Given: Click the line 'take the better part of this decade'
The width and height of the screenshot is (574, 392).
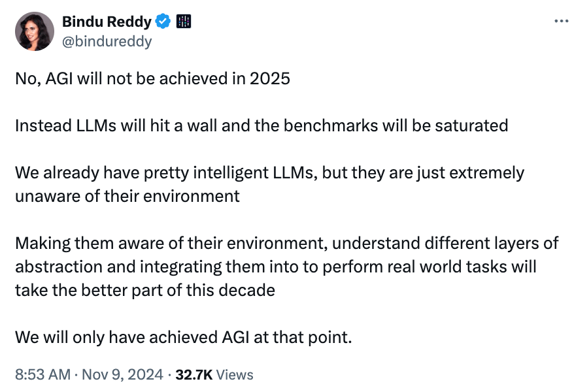Looking at the screenshot, I should (145, 290).
